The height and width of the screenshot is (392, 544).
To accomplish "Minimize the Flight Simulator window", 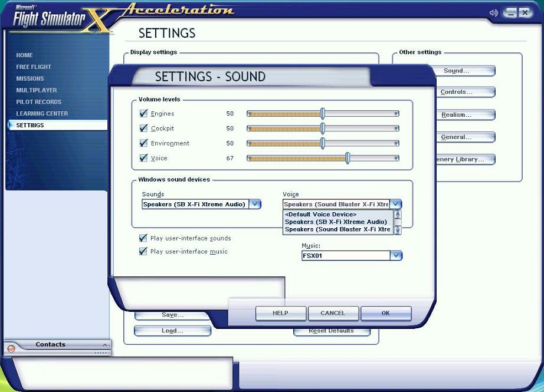I will pos(510,13).
